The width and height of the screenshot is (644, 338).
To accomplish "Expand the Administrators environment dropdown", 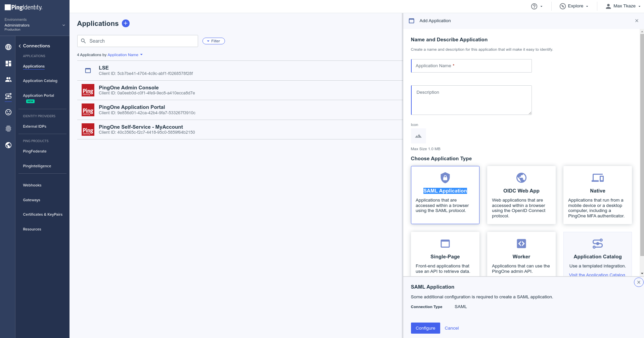I will pos(63,25).
